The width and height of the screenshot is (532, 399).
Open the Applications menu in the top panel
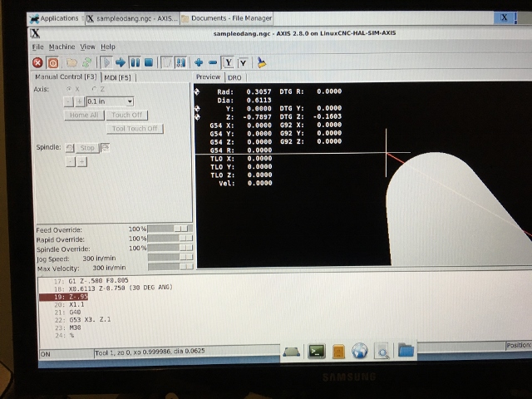coord(54,18)
